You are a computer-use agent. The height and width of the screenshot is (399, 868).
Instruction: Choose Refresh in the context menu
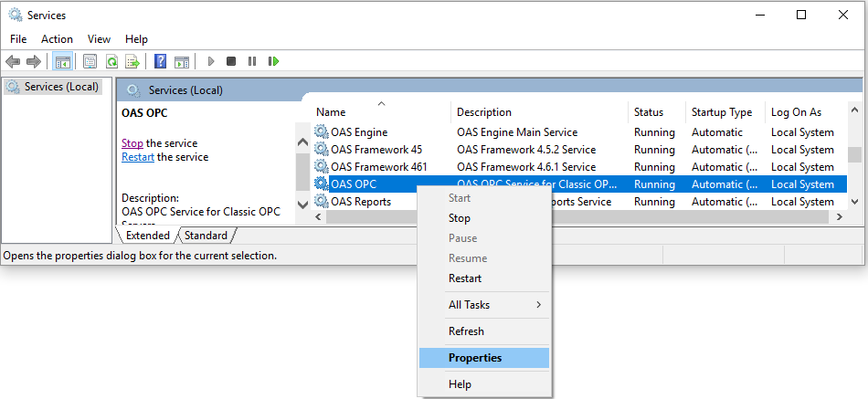(484, 331)
